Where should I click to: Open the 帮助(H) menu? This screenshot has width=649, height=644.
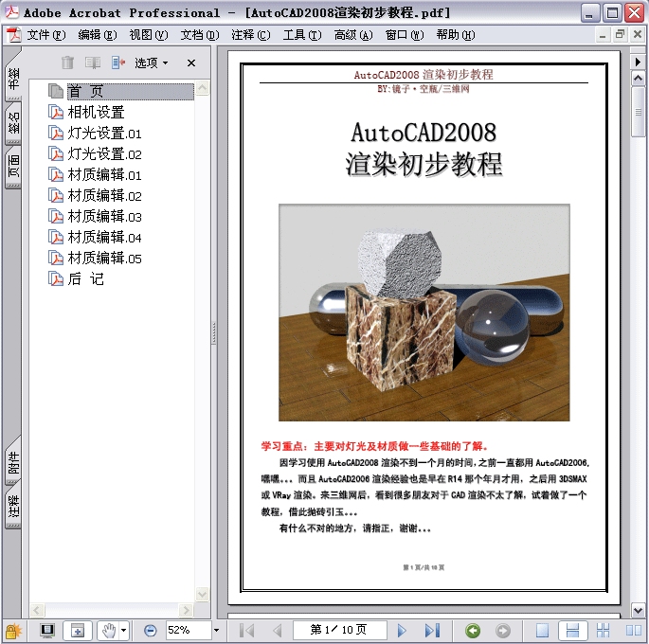[x=456, y=35]
